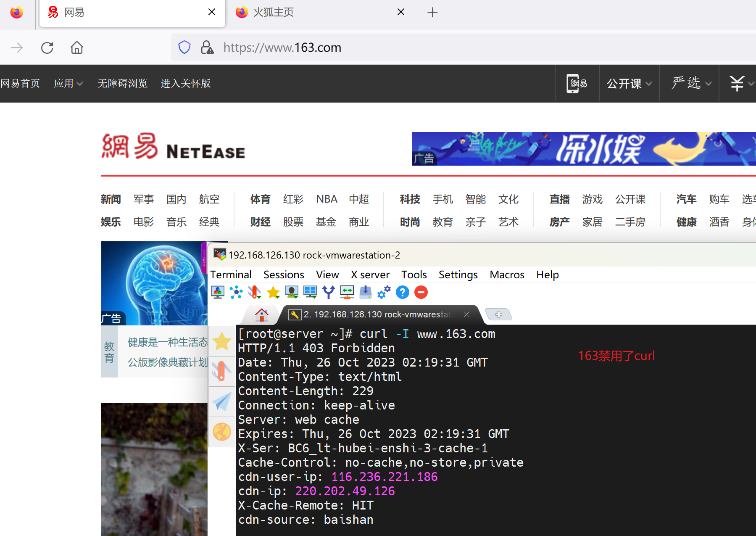756x536 pixels.
Task: Open a new Session in MobaXterm toolbar
Action: [x=218, y=292]
